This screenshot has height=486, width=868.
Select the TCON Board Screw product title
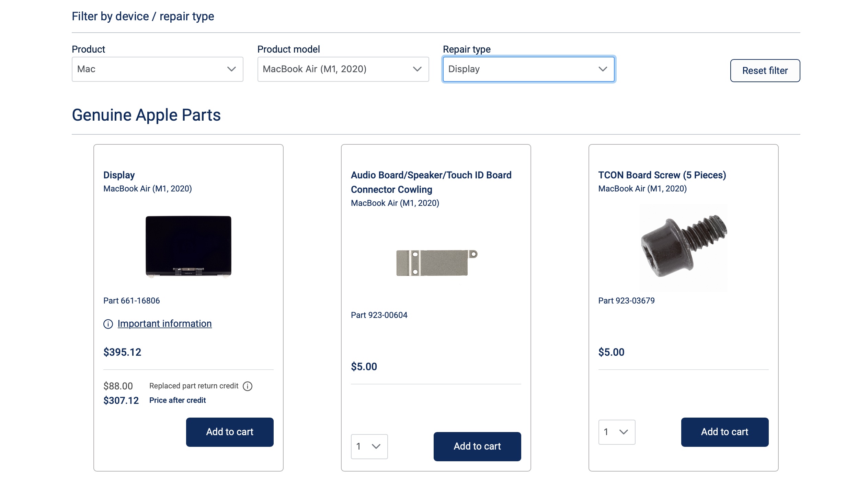[x=662, y=175]
